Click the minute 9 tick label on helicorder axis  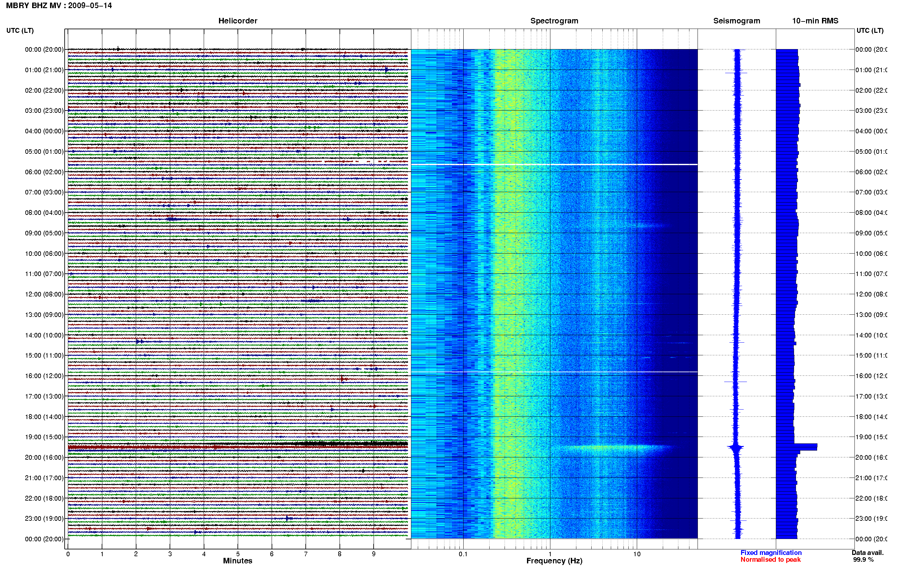(x=374, y=554)
